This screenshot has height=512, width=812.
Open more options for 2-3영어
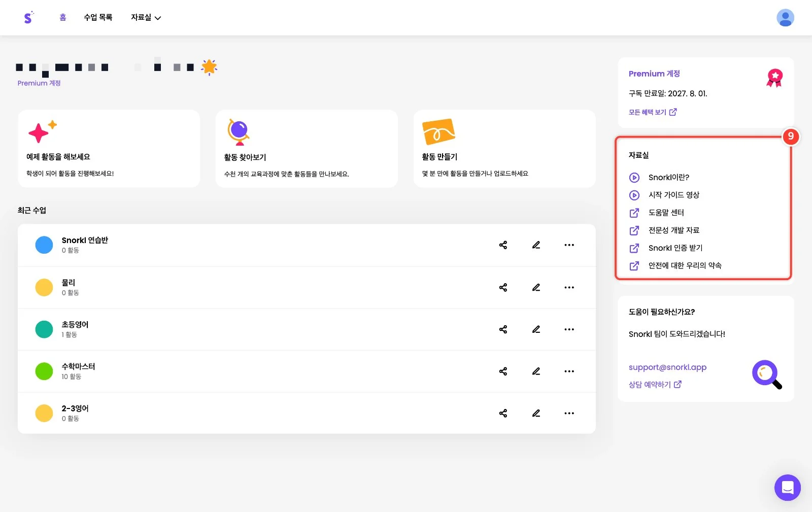click(569, 413)
